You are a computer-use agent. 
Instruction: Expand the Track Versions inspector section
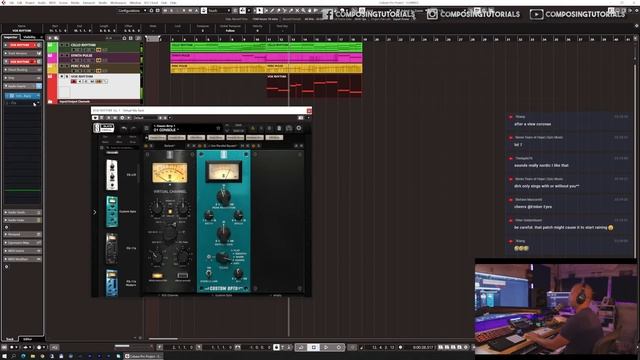(22, 53)
